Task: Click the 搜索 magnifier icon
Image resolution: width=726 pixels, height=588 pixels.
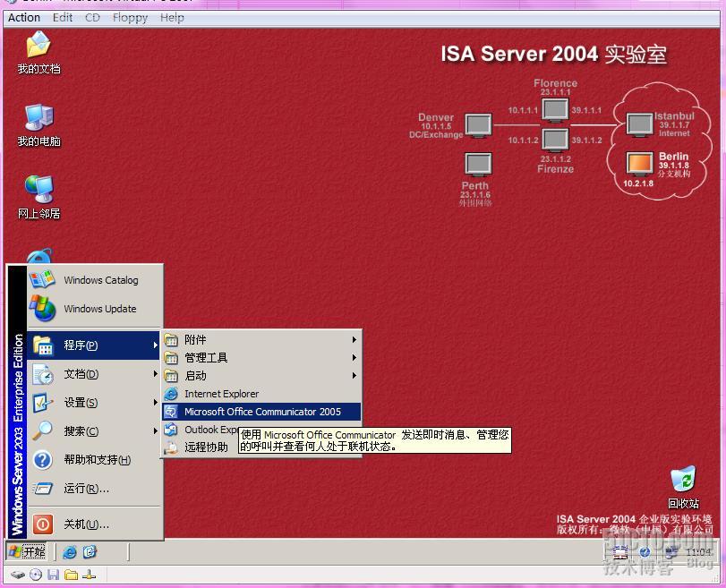Action: pyautogui.click(x=43, y=431)
